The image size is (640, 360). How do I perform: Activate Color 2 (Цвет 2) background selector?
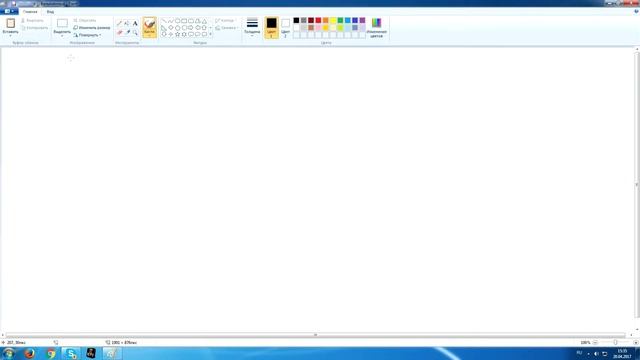point(285,28)
